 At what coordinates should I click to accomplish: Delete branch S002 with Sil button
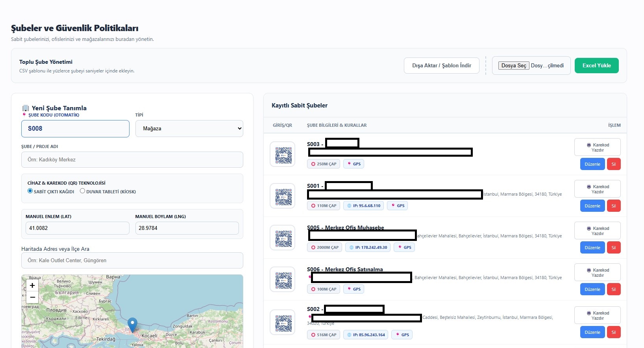pos(614,332)
